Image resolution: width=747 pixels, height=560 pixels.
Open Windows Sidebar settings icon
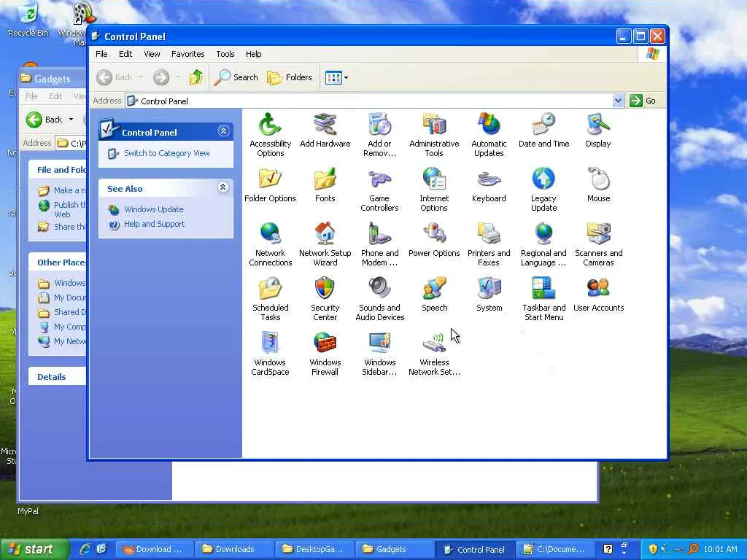coord(379,354)
